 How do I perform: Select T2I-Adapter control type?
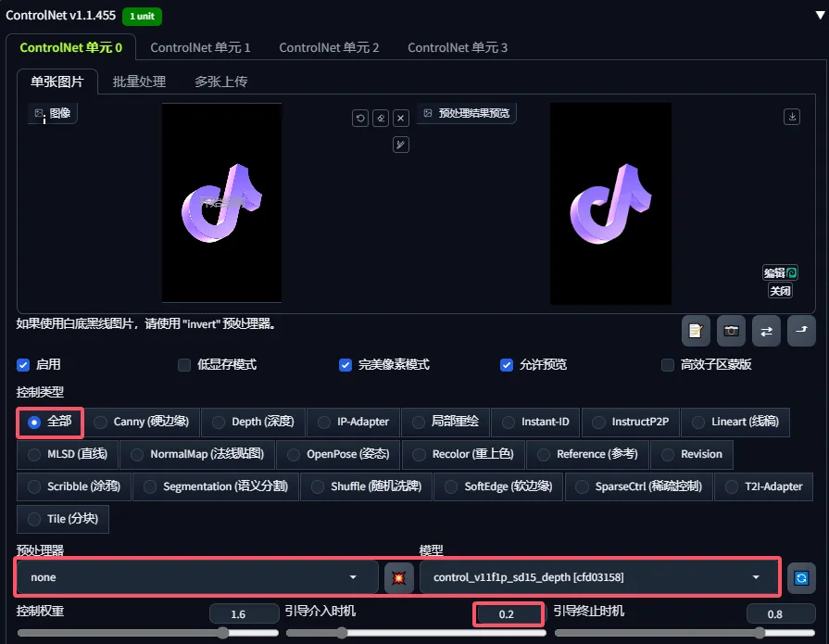pyautogui.click(x=763, y=486)
